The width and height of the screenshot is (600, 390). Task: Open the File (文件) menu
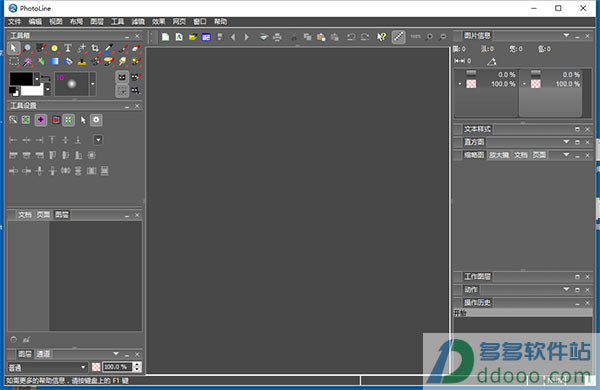pyautogui.click(x=15, y=21)
